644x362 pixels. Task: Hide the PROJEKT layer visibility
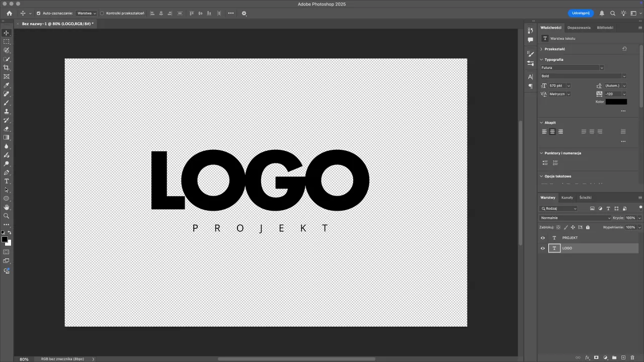pyautogui.click(x=542, y=238)
